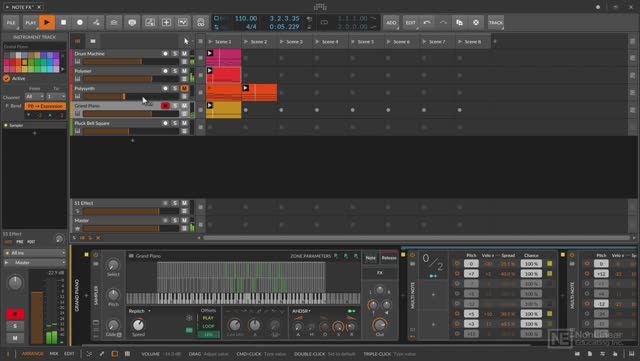Turn the Sampler Out knob
The height and width of the screenshot is (361, 640).
[380, 325]
